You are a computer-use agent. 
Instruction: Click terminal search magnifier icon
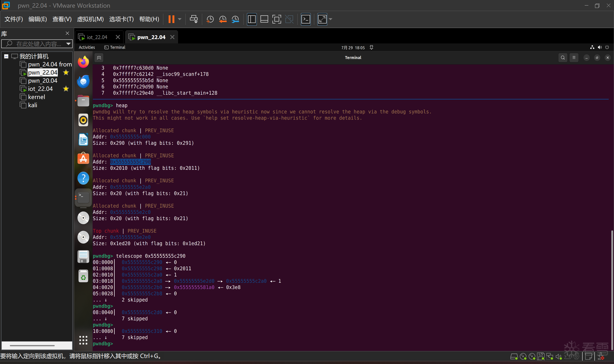562,58
